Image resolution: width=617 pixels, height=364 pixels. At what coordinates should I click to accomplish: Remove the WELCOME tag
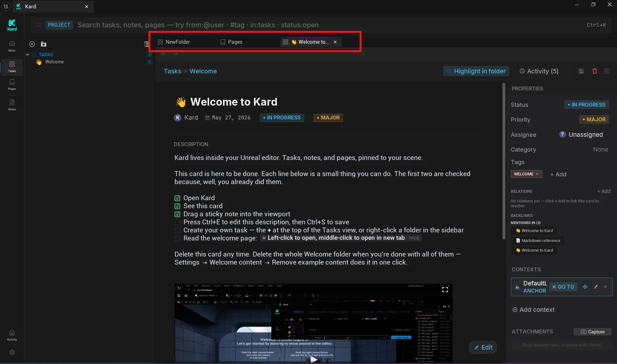[537, 174]
